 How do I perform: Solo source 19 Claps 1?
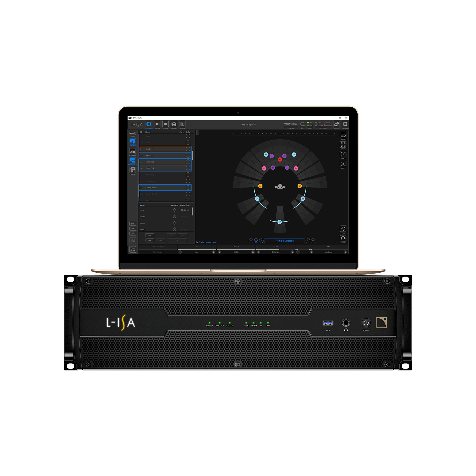tap(188, 136)
